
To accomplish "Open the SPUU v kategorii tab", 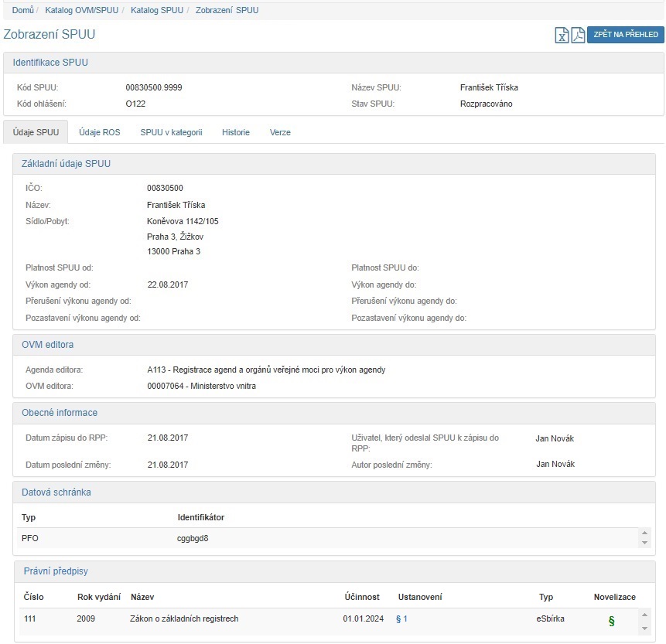I will 171,132.
